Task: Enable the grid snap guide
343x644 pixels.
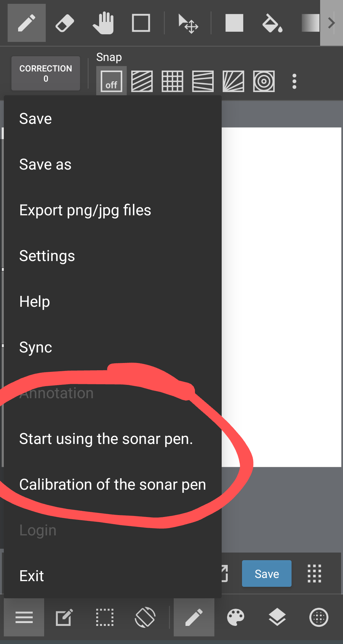Action: pos(172,81)
